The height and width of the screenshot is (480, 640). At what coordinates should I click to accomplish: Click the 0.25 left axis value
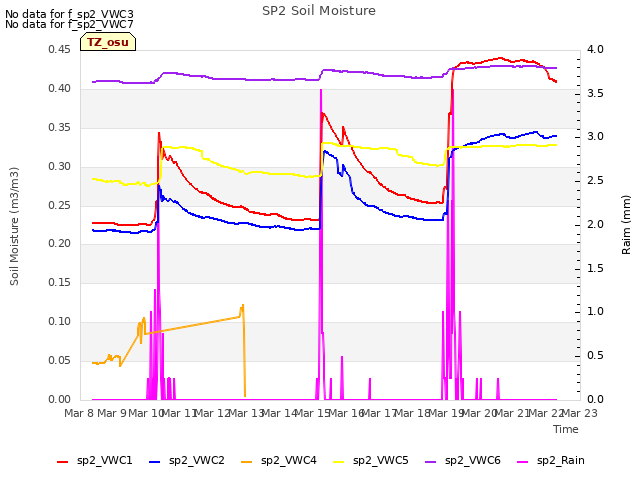[x=60, y=205]
